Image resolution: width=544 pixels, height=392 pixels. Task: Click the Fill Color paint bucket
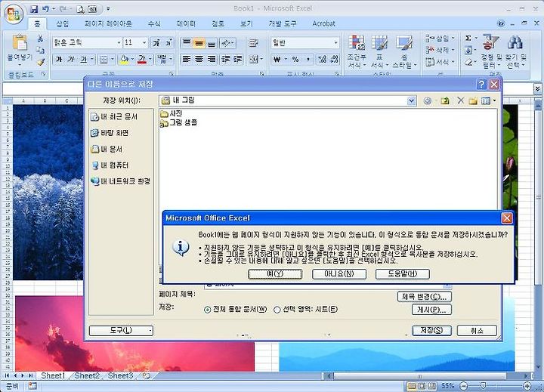(124, 60)
